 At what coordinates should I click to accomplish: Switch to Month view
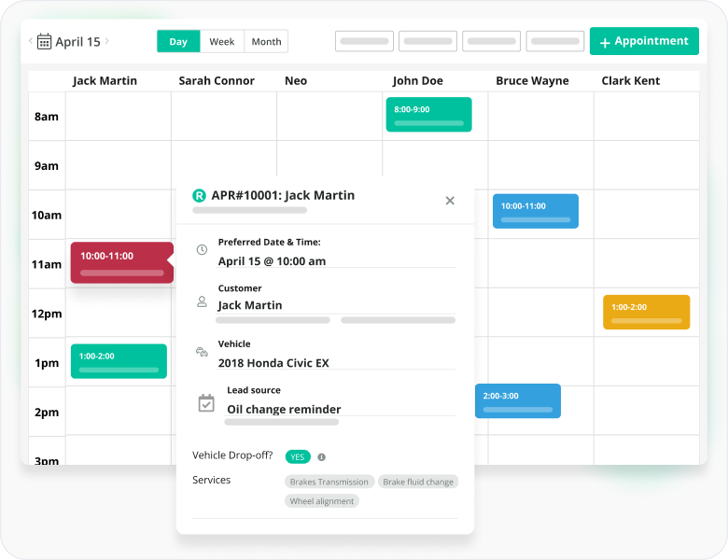[266, 42]
